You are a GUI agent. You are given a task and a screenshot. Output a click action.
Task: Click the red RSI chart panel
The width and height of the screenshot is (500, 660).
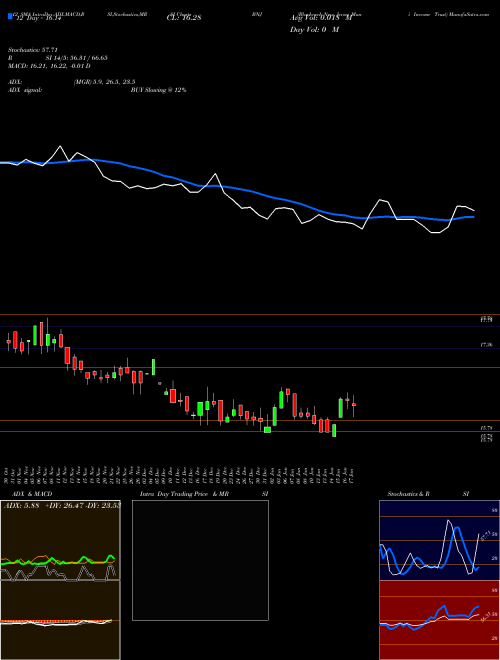pyautogui.click(x=439, y=620)
